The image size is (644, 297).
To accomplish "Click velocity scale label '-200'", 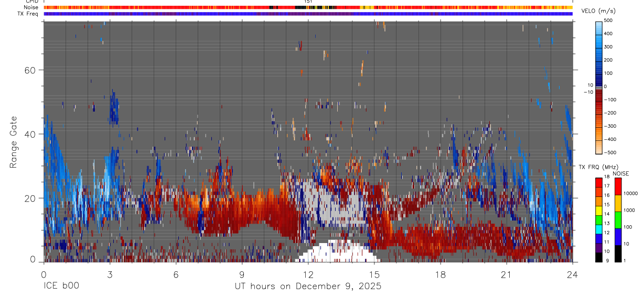I will 610,113.
